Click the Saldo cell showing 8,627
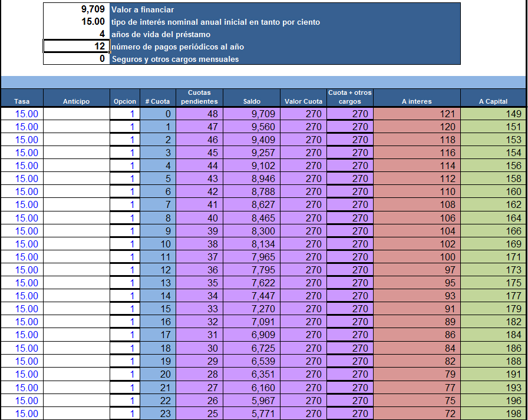The image size is (528, 420). [x=252, y=204]
